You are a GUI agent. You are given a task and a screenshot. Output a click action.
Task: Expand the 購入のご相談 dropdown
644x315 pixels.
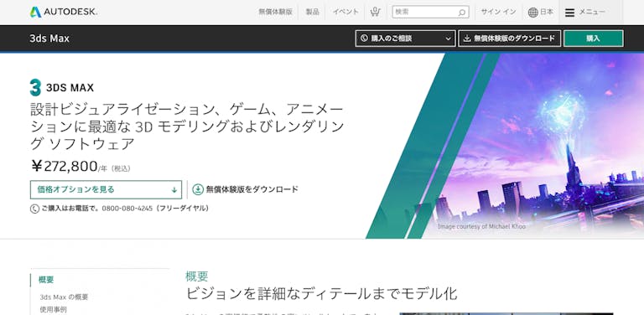pyautogui.click(x=405, y=39)
